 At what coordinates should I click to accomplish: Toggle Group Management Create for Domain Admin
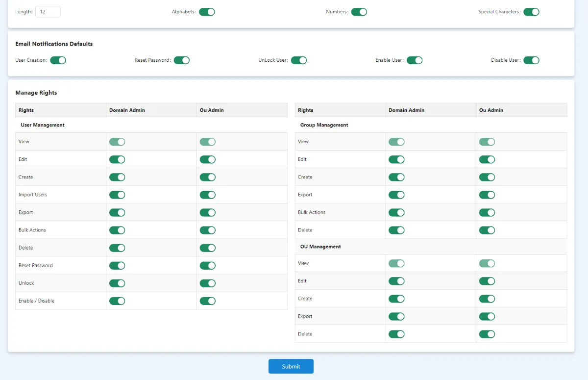396,177
